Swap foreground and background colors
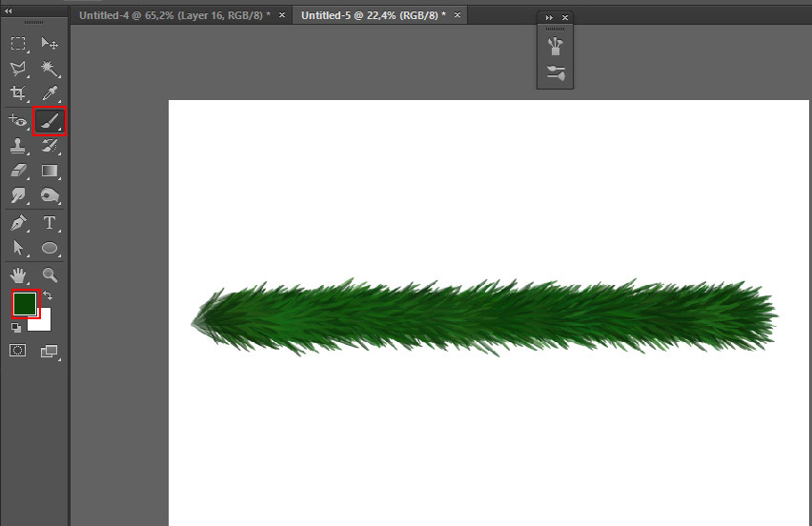This screenshot has height=526, width=812. click(x=49, y=296)
